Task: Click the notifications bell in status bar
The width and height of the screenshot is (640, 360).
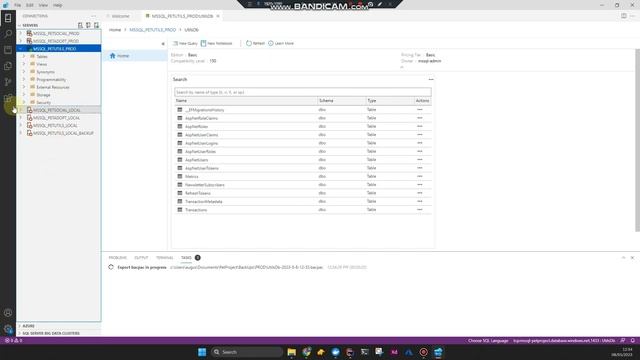Action: pos(633,340)
